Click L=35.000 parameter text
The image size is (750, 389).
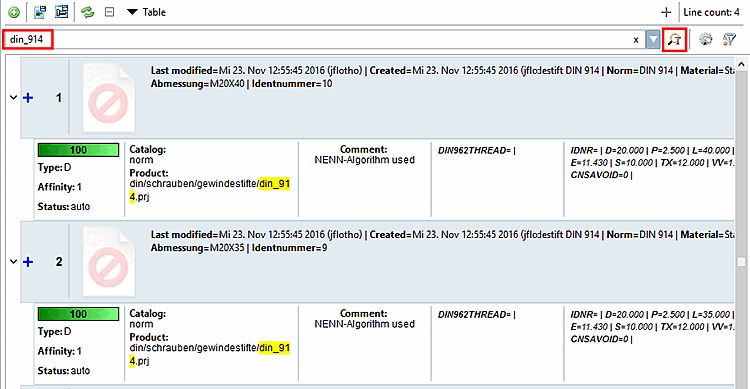point(710,315)
